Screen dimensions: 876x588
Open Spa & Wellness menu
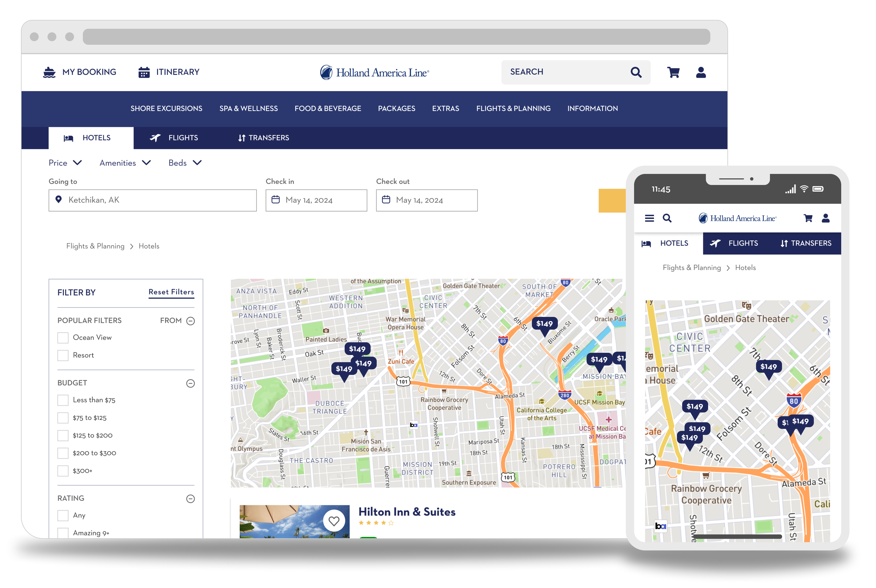pyautogui.click(x=248, y=108)
